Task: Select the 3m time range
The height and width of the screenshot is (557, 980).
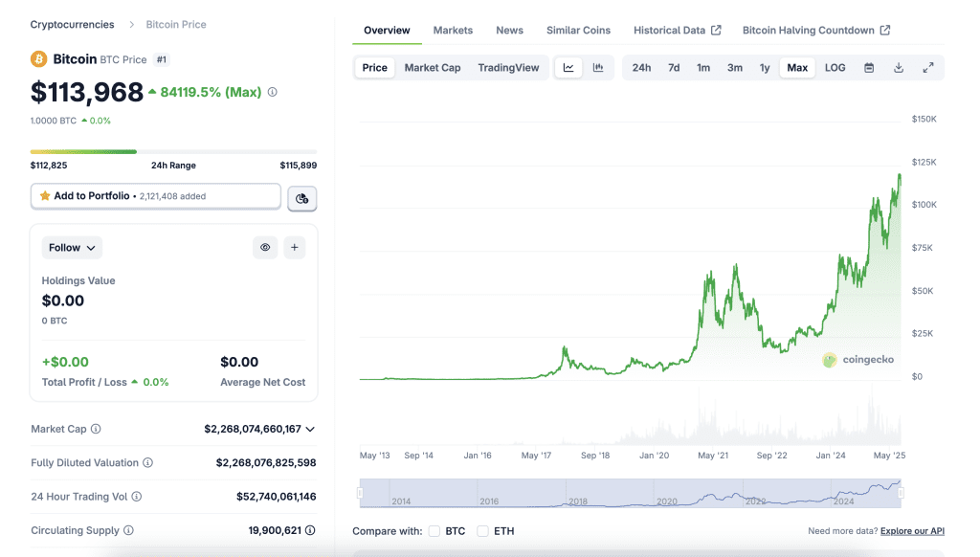Action: click(x=734, y=68)
